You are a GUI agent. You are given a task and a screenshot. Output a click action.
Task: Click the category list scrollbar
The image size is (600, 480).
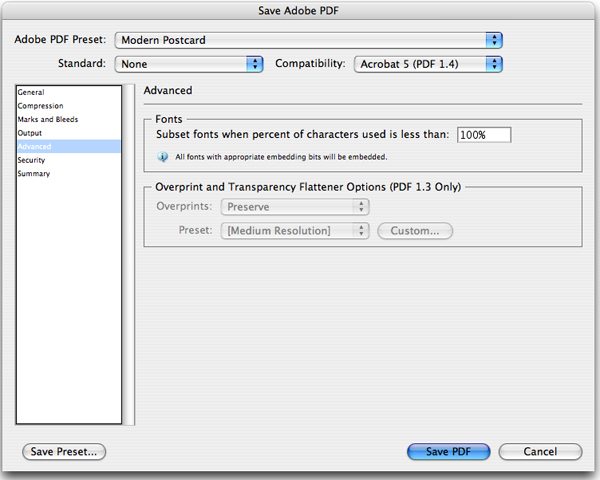130,255
